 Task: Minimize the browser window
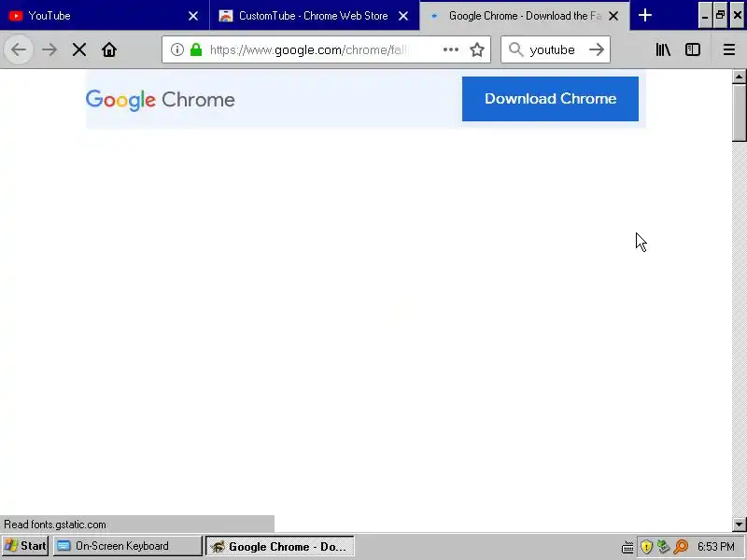tap(705, 15)
